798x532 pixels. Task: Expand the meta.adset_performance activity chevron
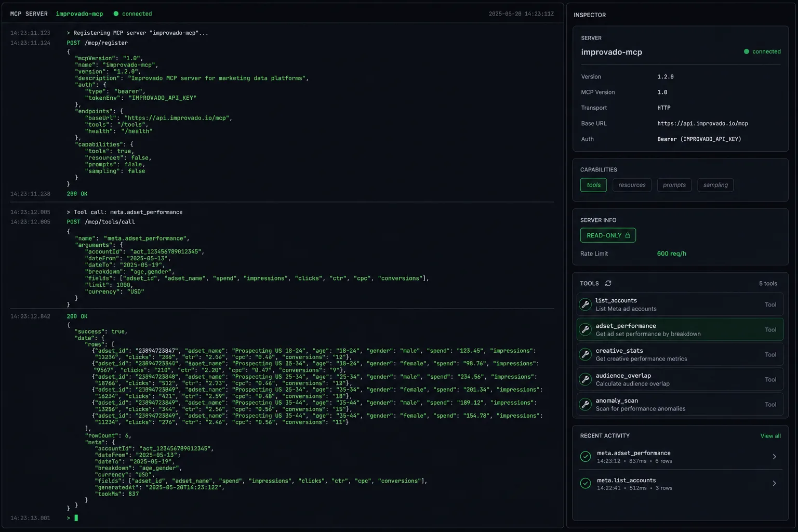coord(774,457)
